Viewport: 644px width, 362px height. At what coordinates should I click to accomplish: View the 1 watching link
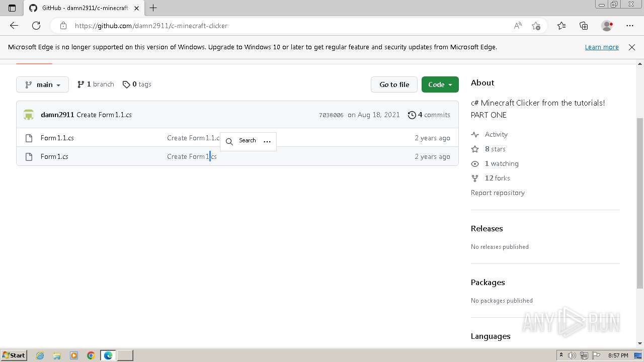click(x=495, y=163)
